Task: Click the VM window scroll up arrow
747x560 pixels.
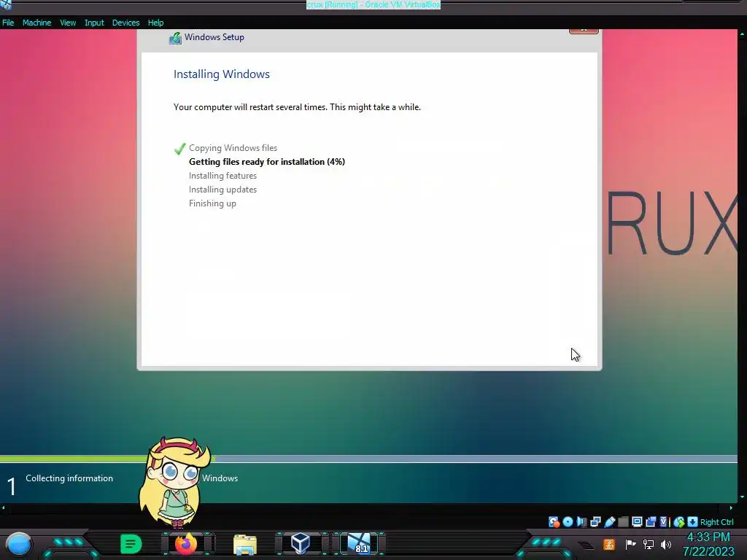Action: [x=742, y=34]
